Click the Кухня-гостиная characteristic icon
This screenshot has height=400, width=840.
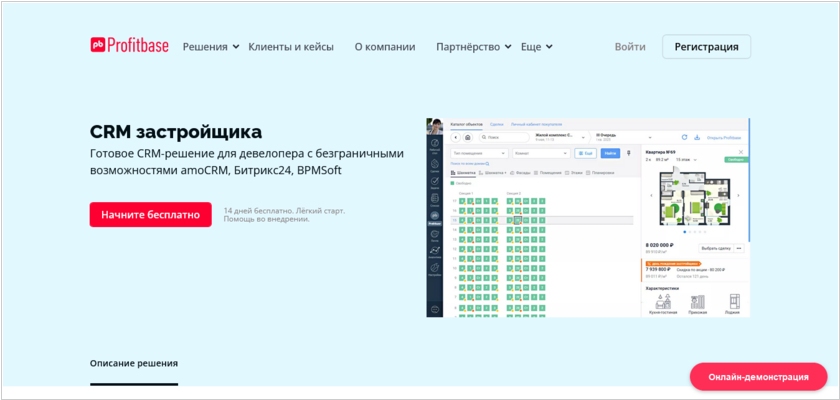click(663, 301)
